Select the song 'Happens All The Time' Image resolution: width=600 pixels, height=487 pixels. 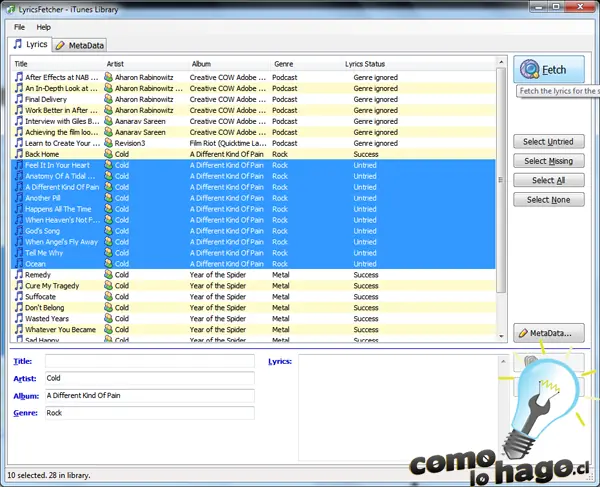point(58,209)
